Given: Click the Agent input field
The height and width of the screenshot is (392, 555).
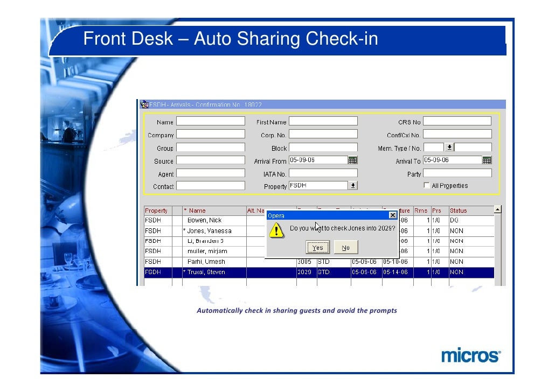Looking at the screenshot, I should [x=211, y=173].
